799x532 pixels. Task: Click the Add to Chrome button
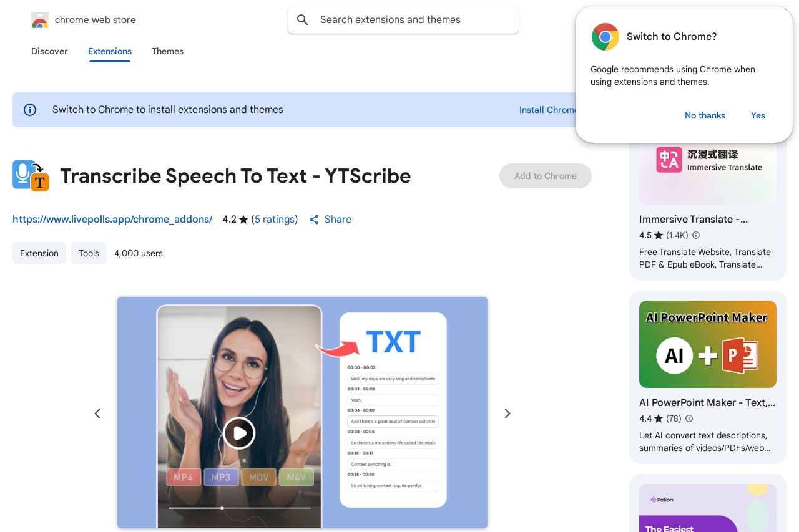click(x=546, y=176)
